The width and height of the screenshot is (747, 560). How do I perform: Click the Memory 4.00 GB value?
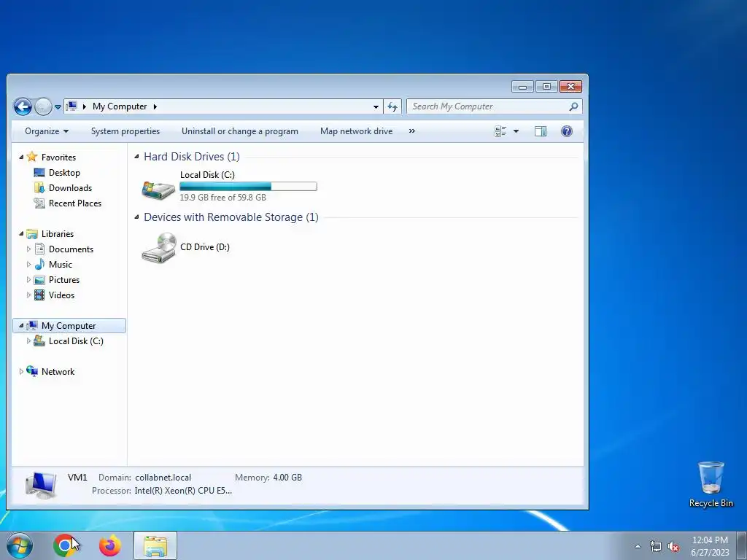[x=287, y=477]
